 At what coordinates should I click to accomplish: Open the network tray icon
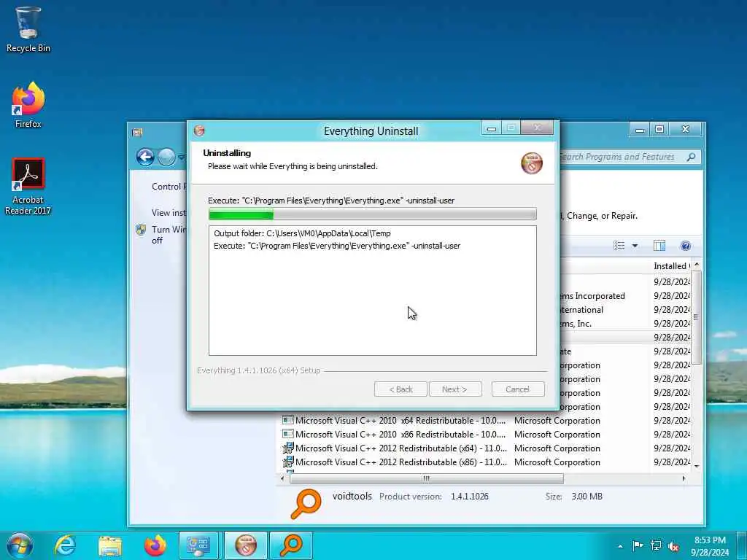(x=656, y=545)
